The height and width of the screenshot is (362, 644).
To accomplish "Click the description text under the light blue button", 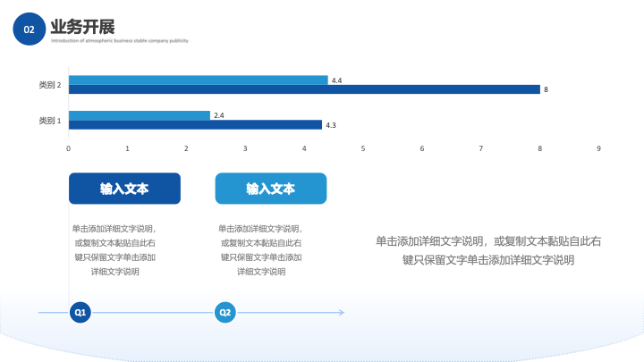I will (260, 249).
